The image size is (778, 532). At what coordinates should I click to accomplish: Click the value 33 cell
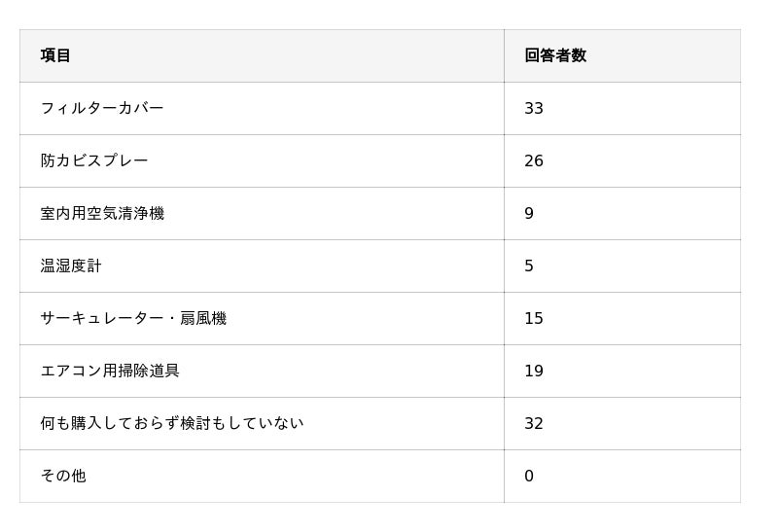coord(534,108)
